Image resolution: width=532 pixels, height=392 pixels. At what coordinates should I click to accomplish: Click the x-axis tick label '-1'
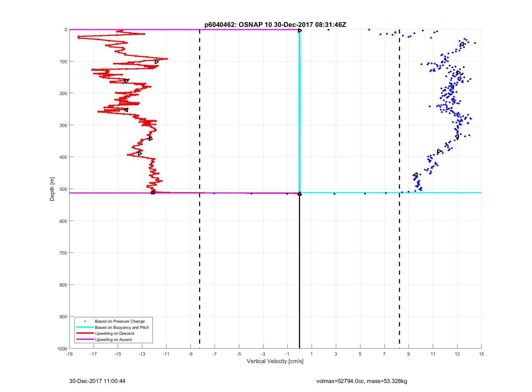pos(287,354)
